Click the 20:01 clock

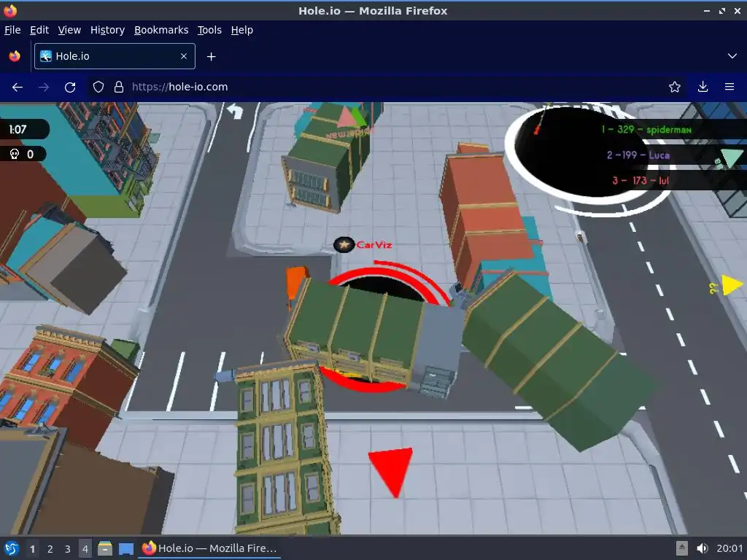(x=729, y=548)
